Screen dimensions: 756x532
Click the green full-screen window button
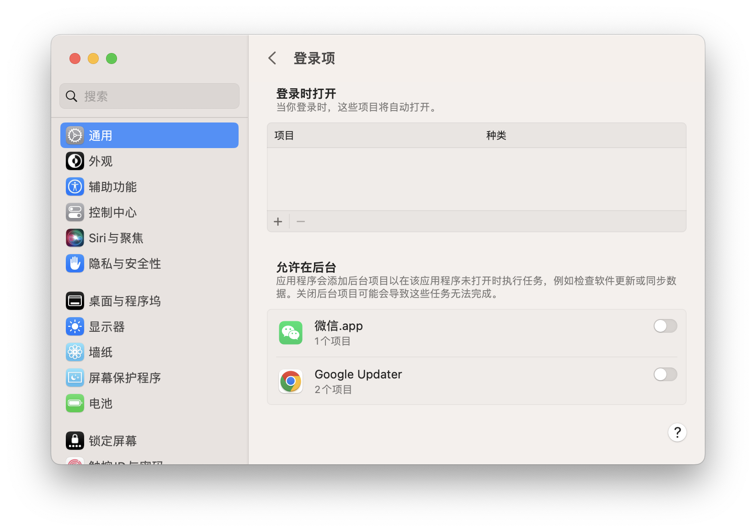[x=112, y=59]
